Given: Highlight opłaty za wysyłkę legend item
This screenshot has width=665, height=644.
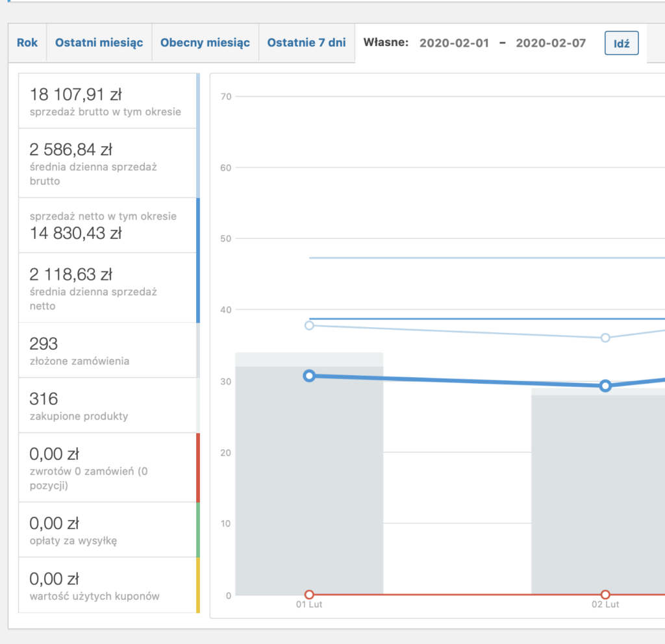Looking at the screenshot, I should pyautogui.click(x=109, y=530).
